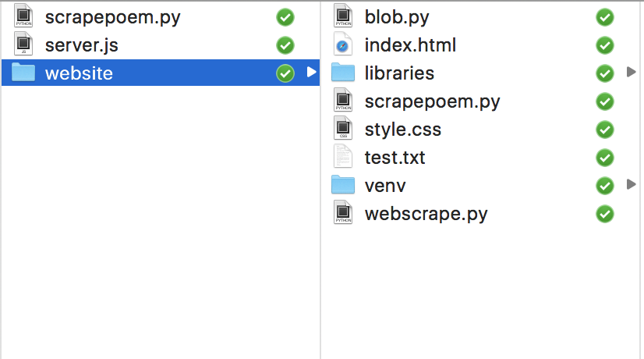The height and width of the screenshot is (359, 644).
Task: Select the test.txt file name
Action: click(x=395, y=158)
